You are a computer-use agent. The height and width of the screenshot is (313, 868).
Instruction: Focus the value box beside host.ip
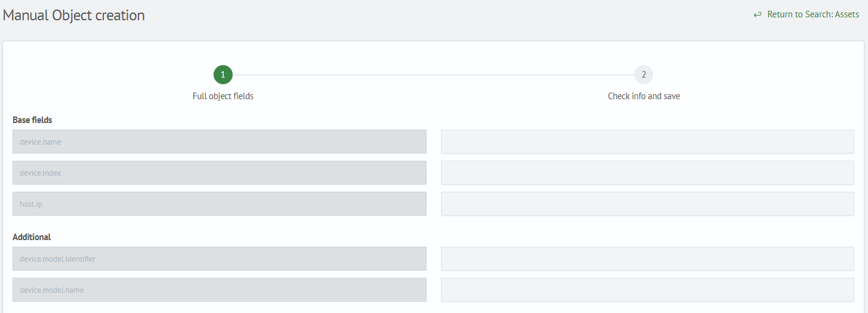coord(647,204)
